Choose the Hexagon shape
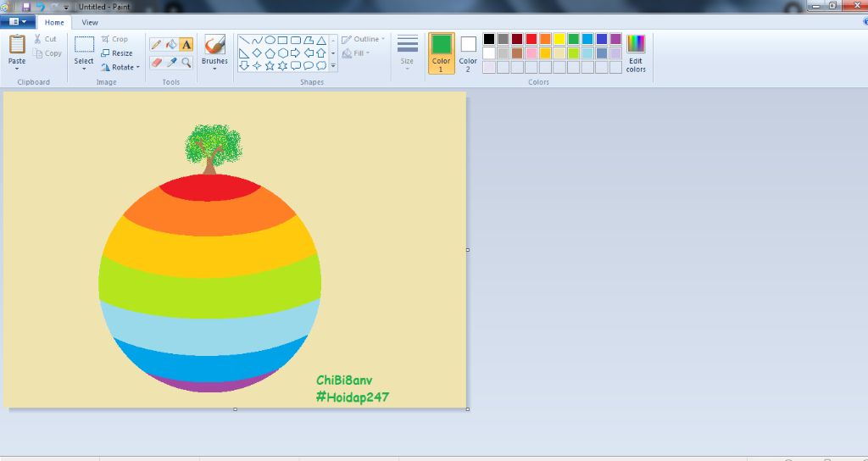Viewport: 868px width, 461px height. click(282, 53)
